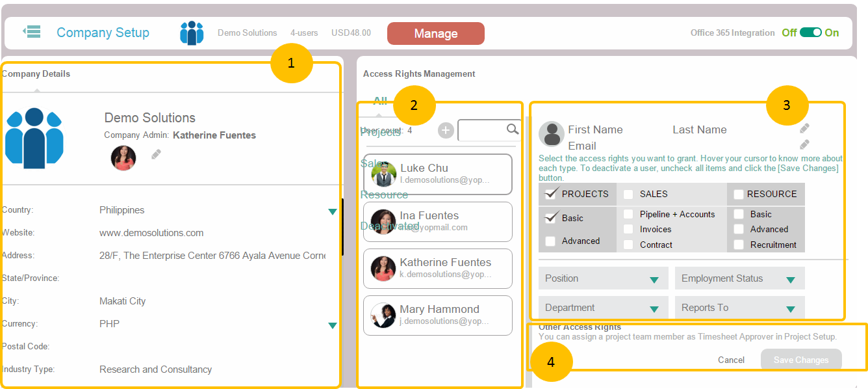Enable the Invoices checkbox
Viewport: 868px width, 389px height.
point(628,229)
